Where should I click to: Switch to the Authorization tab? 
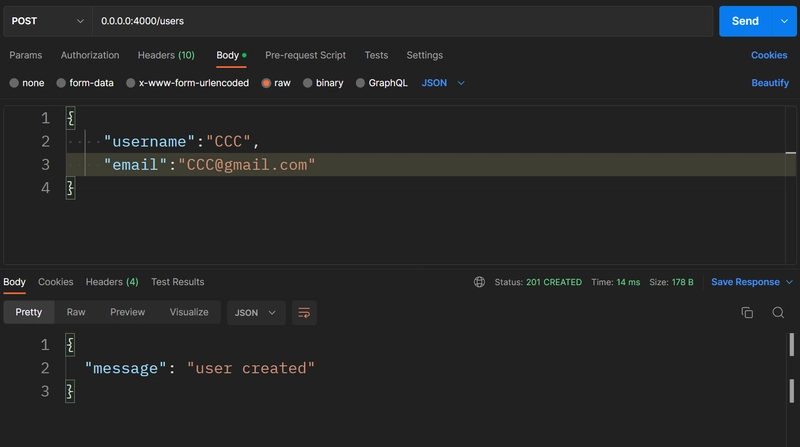[x=90, y=55]
